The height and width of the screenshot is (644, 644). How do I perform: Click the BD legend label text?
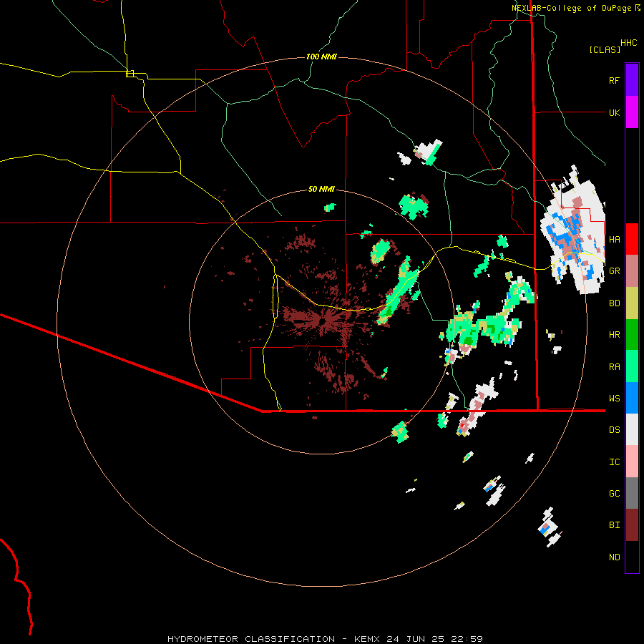point(615,303)
